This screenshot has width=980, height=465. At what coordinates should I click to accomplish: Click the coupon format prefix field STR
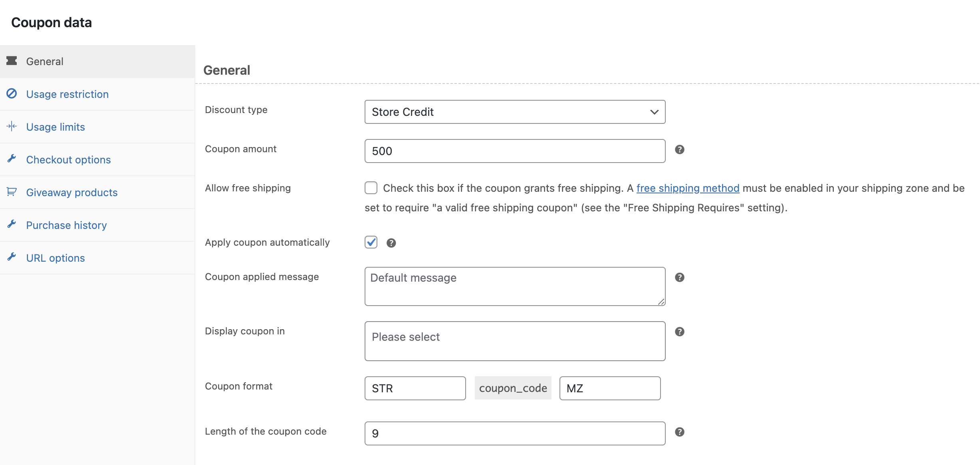pos(415,388)
